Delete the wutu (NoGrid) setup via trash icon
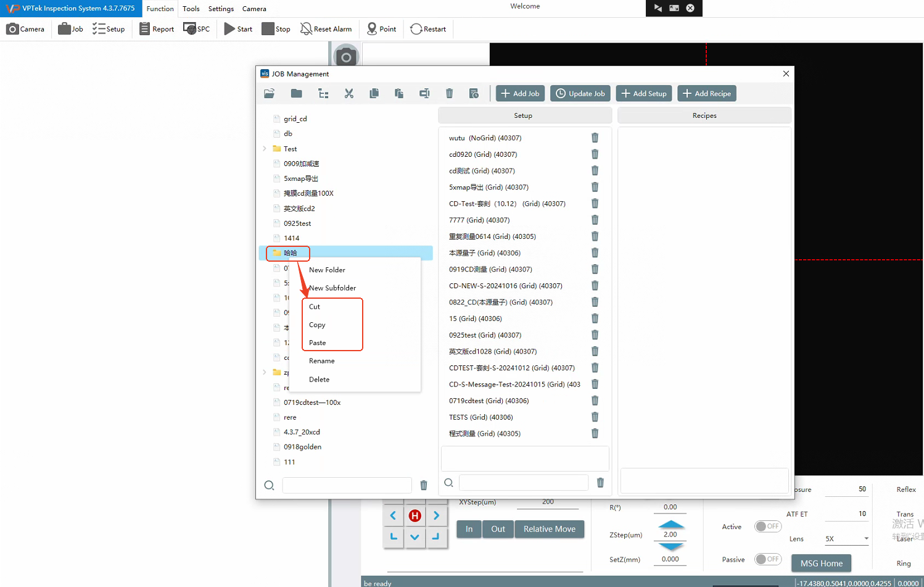924x587 pixels. pyautogui.click(x=595, y=138)
